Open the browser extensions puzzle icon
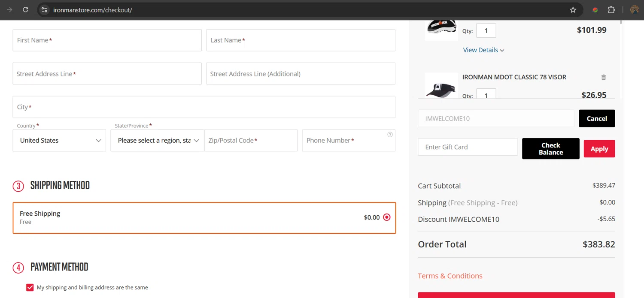This screenshot has width=644, height=298. 611,10
